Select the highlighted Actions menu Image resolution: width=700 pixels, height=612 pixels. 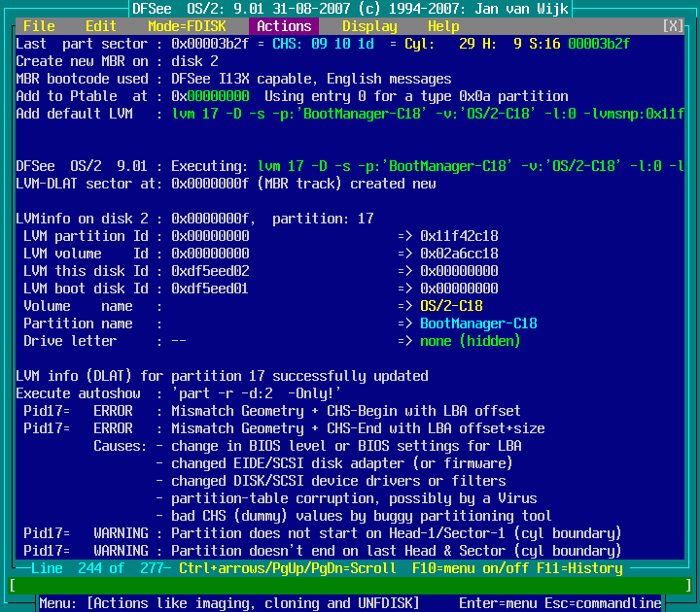(x=284, y=26)
